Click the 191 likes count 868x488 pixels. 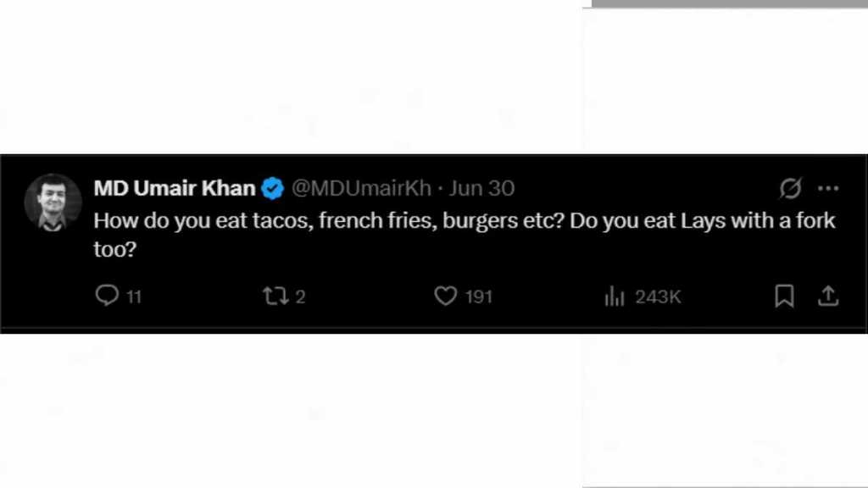pyautogui.click(x=478, y=297)
